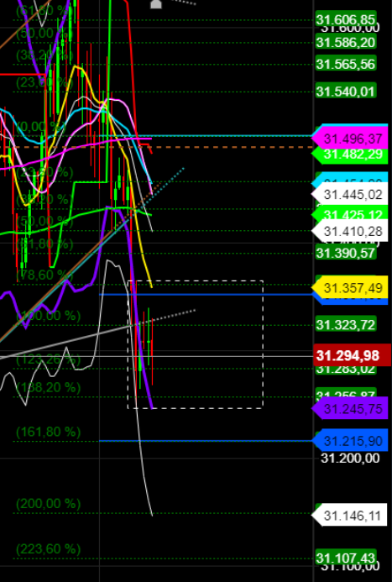Select the (100,00 %) Fibonacci level label
The width and height of the screenshot is (392, 582).
click(x=48, y=316)
